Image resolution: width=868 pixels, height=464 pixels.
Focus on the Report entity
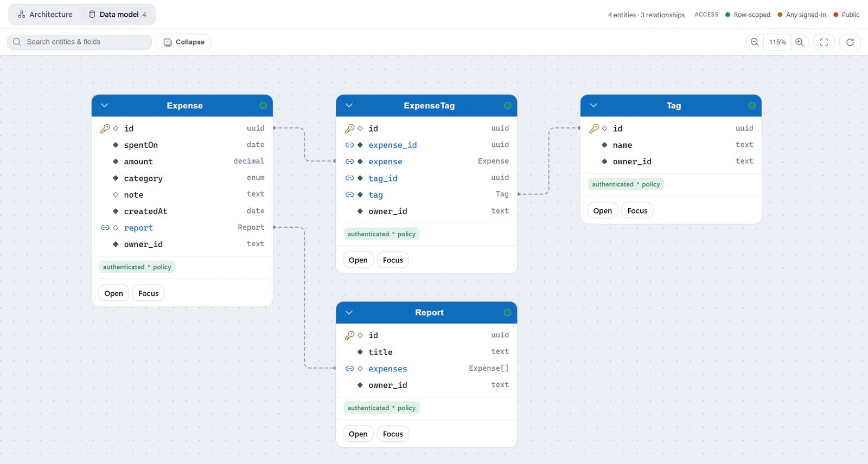tap(393, 434)
